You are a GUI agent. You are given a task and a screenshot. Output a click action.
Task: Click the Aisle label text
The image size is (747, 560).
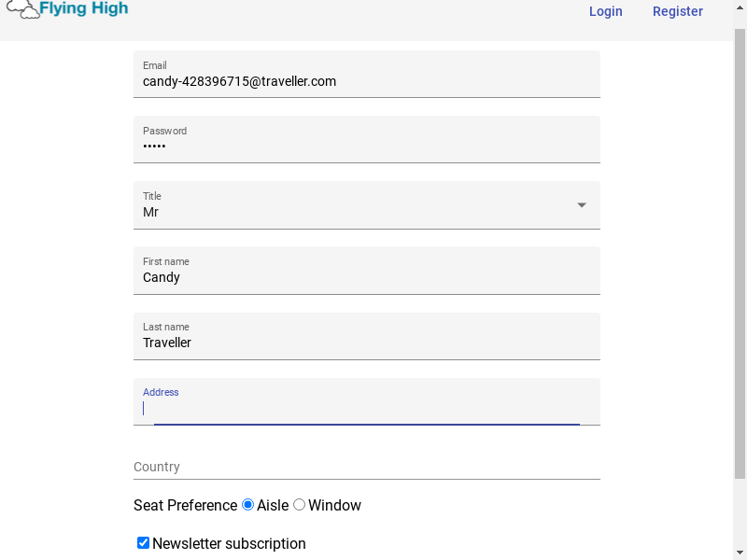coord(273,505)
